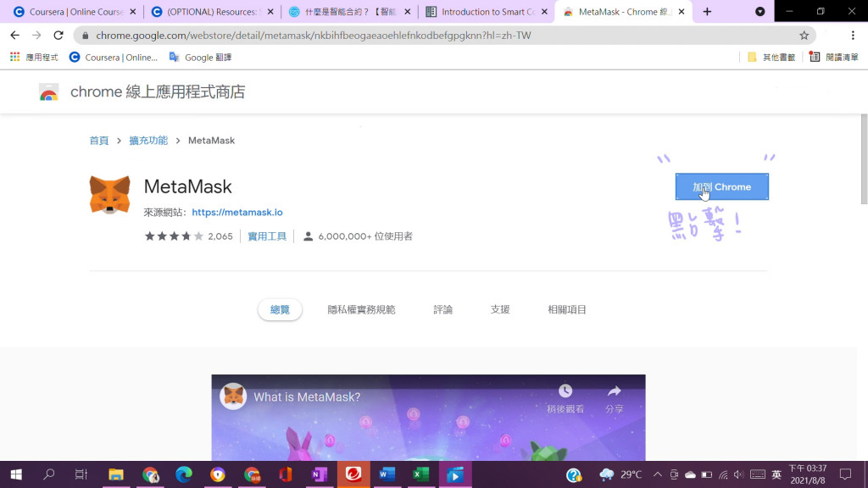Click the browser back arrow
The height and width of the screenshot is (488, 868).
(x=15, y=36)
